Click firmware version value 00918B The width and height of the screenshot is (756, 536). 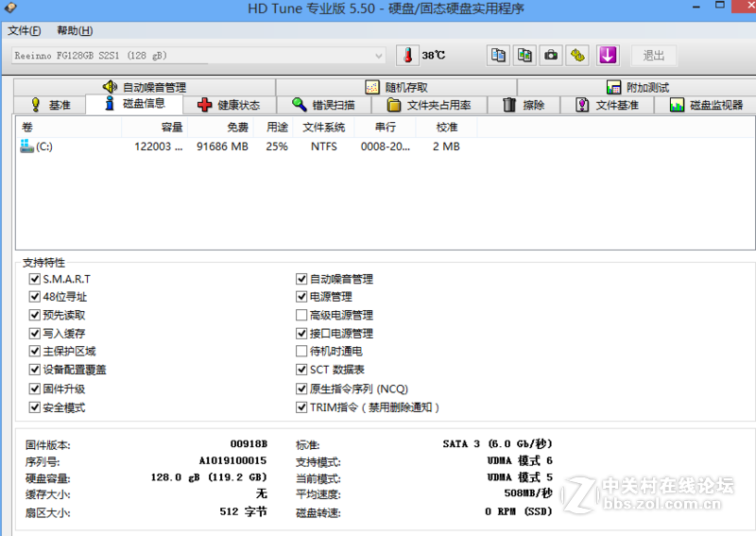249,444
